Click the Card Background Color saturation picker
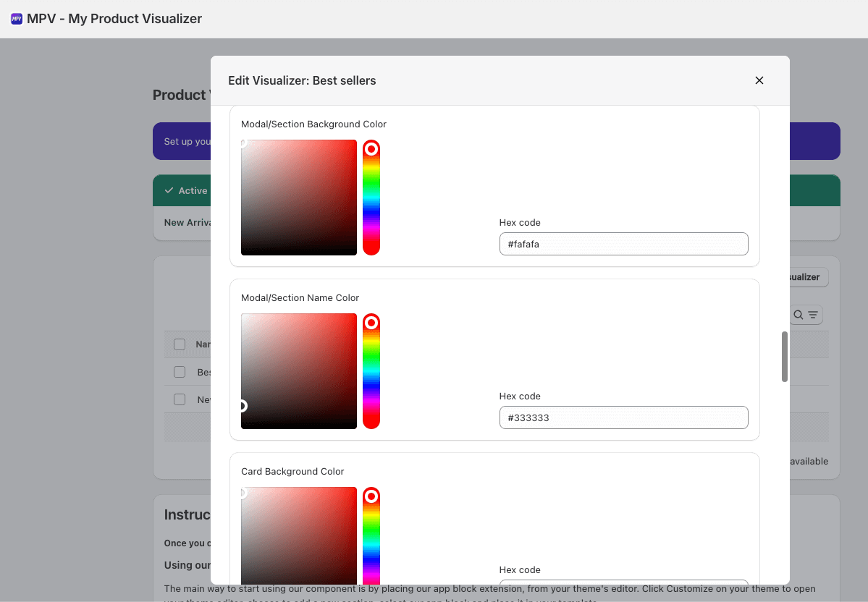The width and height of the screenshot is (868, 602). click(299, 535)
